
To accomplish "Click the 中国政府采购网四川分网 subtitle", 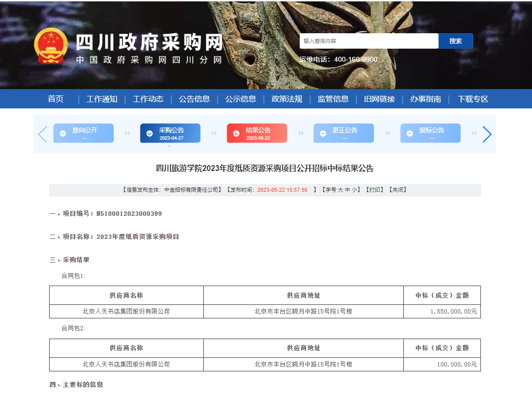I will tap(149, 60).
